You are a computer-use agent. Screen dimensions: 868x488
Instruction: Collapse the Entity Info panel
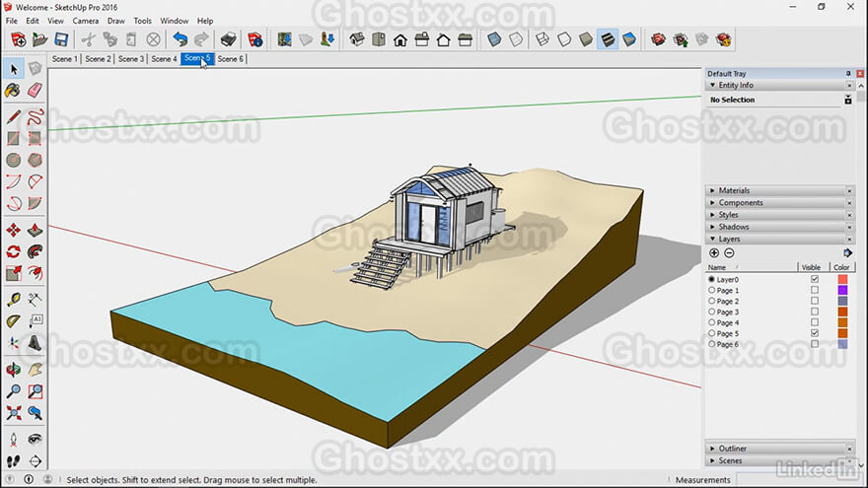coord(712,85)
